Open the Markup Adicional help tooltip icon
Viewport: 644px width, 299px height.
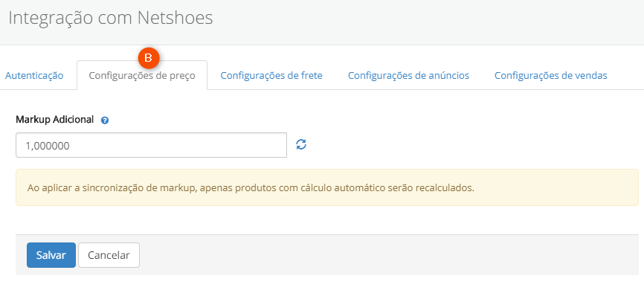[x=105, y=120]
